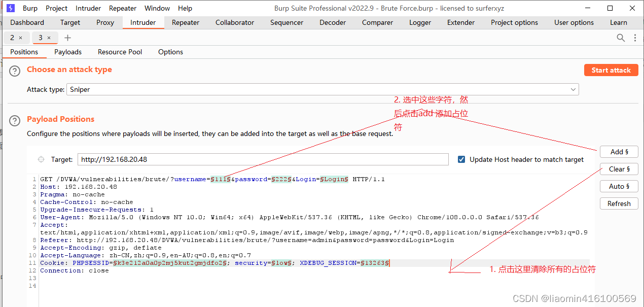The width and height of the screenshot is (644, 307).
Task: Switch to the Repeater main tab
Action: [186, 22]
